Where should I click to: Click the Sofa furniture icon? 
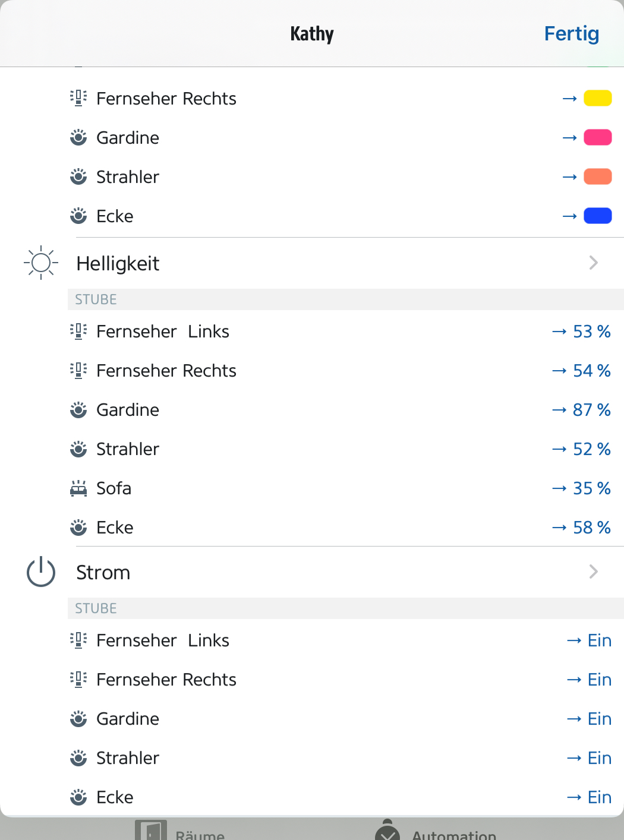point(78,488)
